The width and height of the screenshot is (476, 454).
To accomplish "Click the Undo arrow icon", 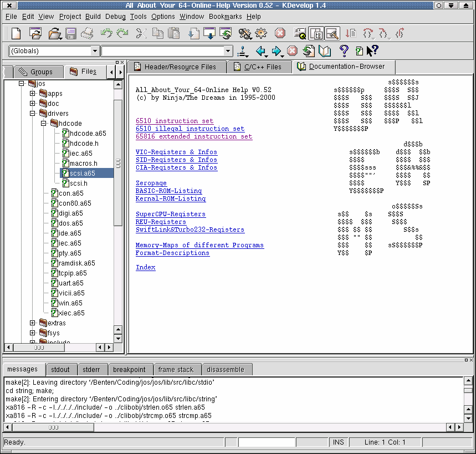I will point(106,33).
